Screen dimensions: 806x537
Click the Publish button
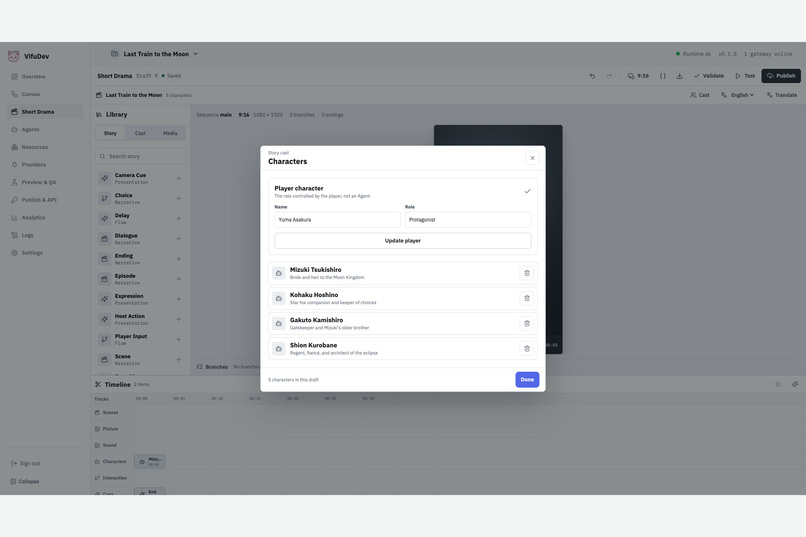coord(781,76)
